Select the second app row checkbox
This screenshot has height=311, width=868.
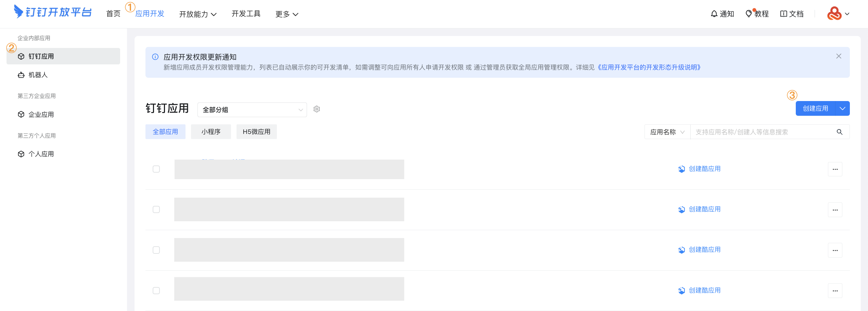(156, 210)
